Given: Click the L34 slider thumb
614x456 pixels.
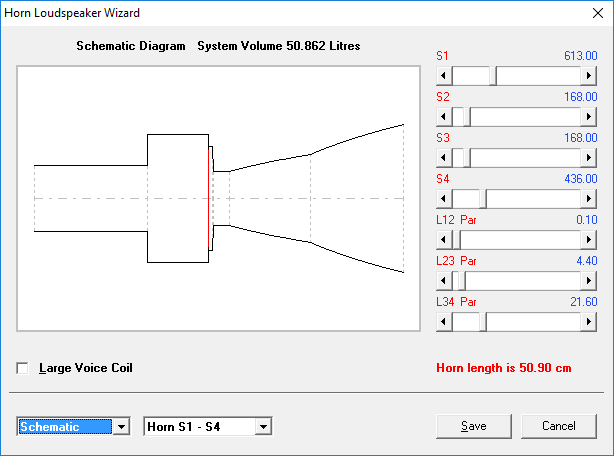Looking at the screenshot, I should [x=483, y=322].
